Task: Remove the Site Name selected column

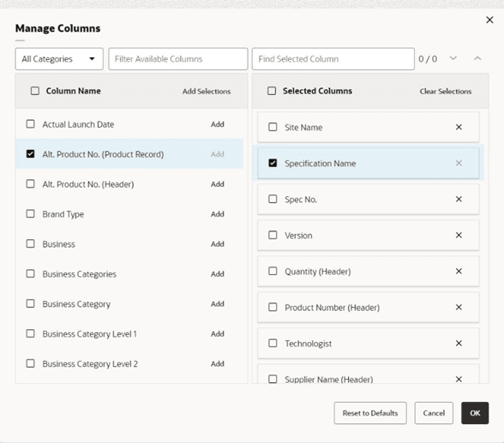Action: [459, 127]
